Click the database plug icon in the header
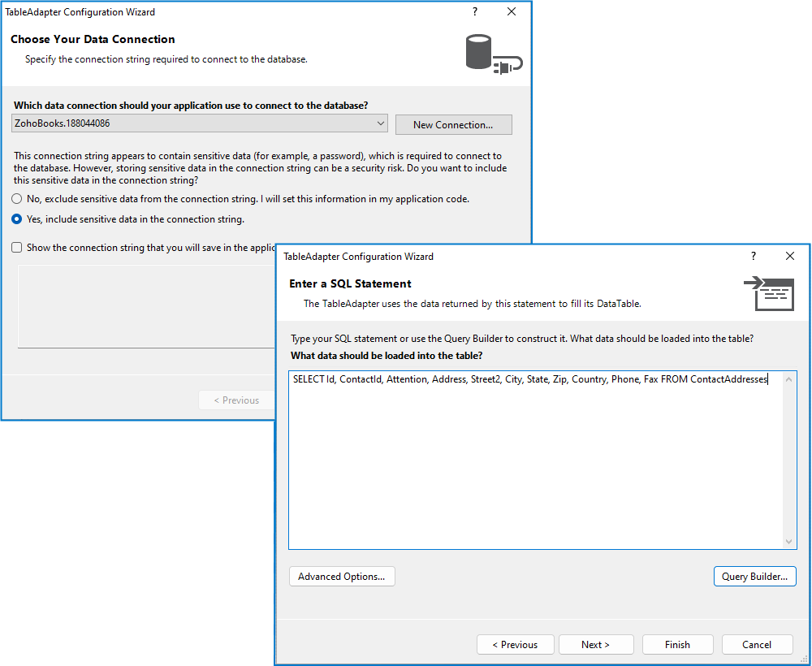The image size is (812, 666). point(493,54)
